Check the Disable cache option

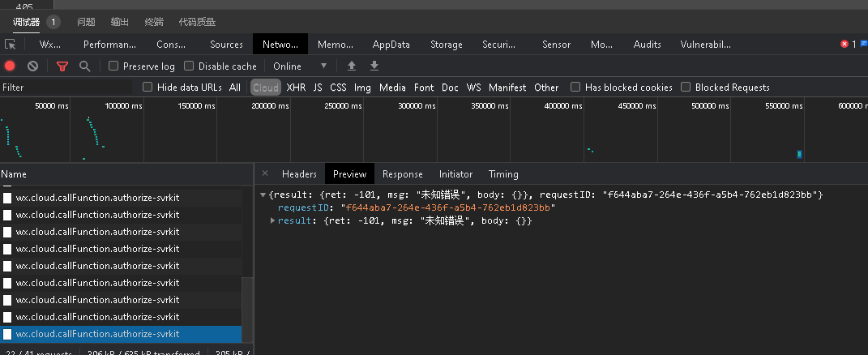coord(190,66)
